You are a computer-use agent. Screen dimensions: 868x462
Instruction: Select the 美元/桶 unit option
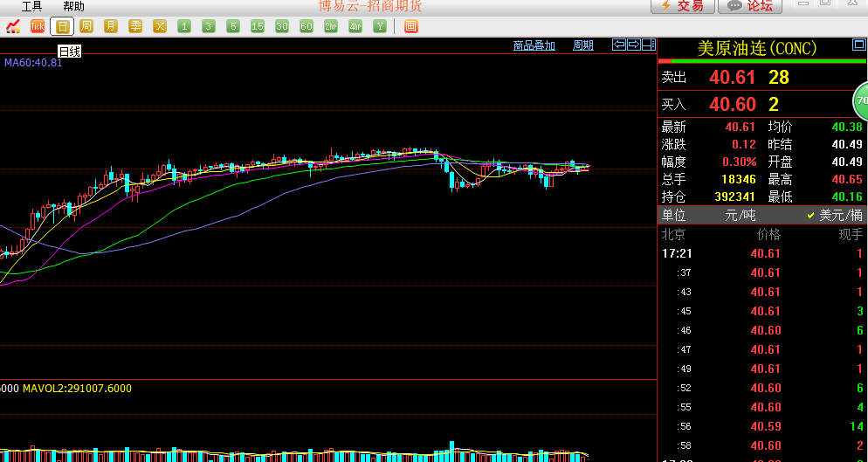coord(840,215)
